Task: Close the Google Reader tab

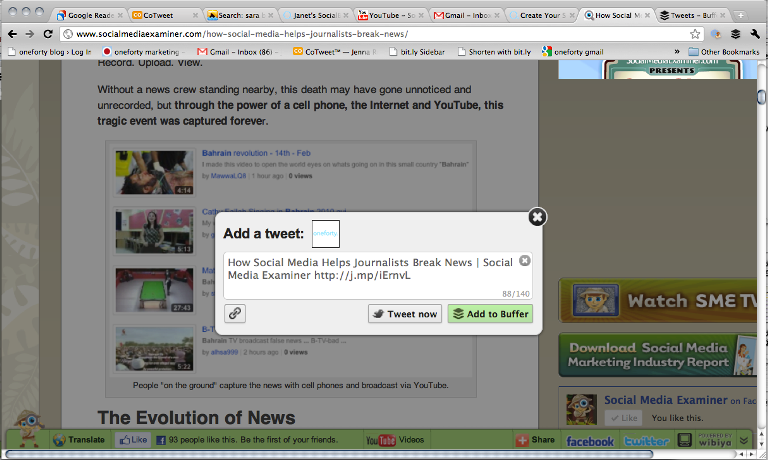Action: point(120,15)
